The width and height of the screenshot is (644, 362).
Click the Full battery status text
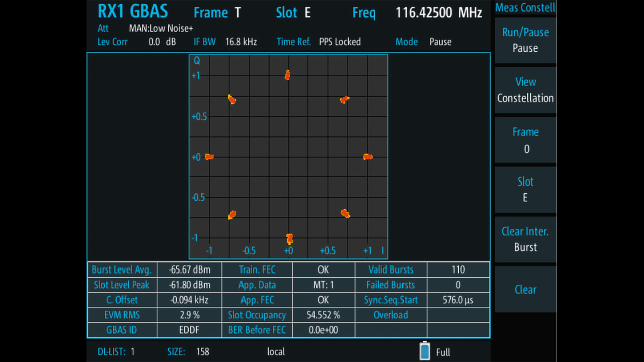click(443, 352)
